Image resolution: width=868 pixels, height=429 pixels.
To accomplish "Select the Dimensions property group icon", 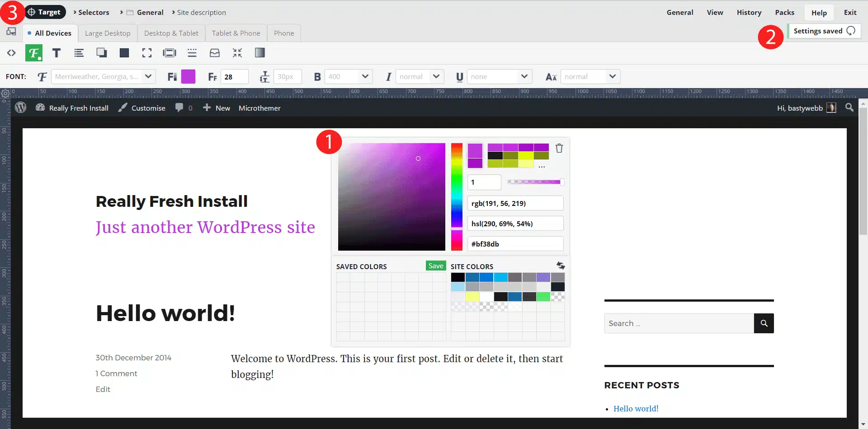I will 147,53.
